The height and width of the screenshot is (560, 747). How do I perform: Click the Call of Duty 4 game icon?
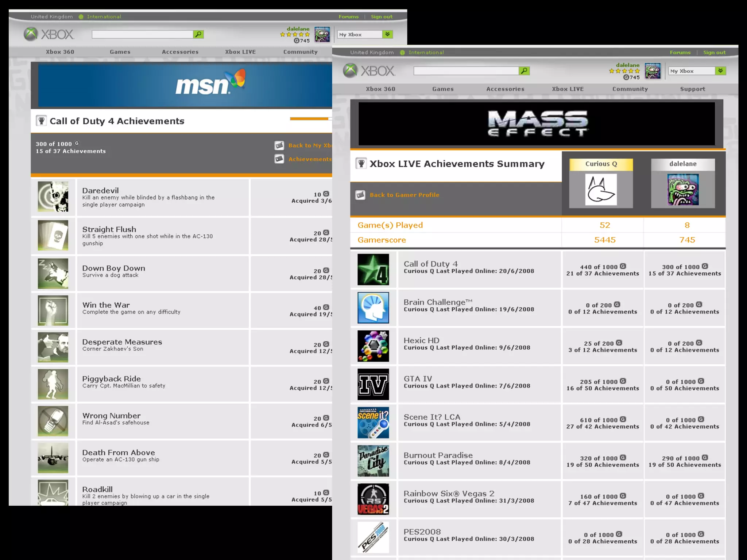tap(373, 269)
